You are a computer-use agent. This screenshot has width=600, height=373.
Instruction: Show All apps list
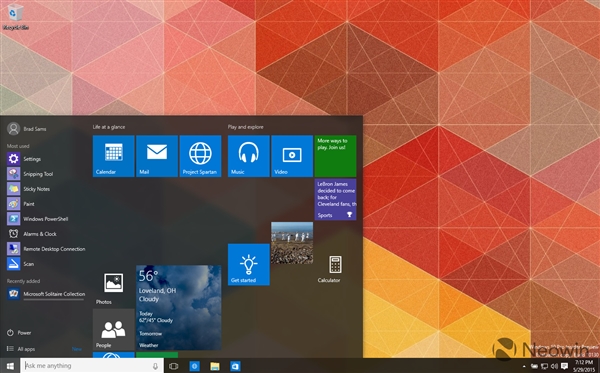pos(21,349)
